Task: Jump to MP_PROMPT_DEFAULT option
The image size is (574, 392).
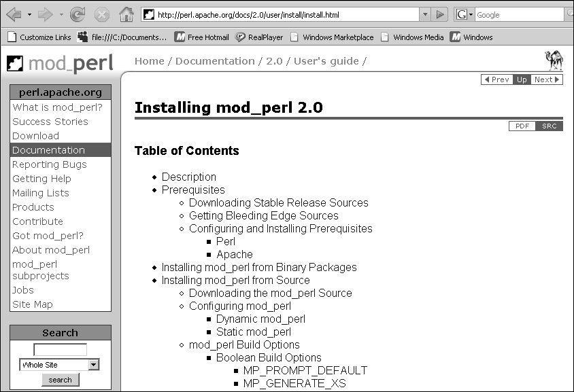Action: coord(305,370)
